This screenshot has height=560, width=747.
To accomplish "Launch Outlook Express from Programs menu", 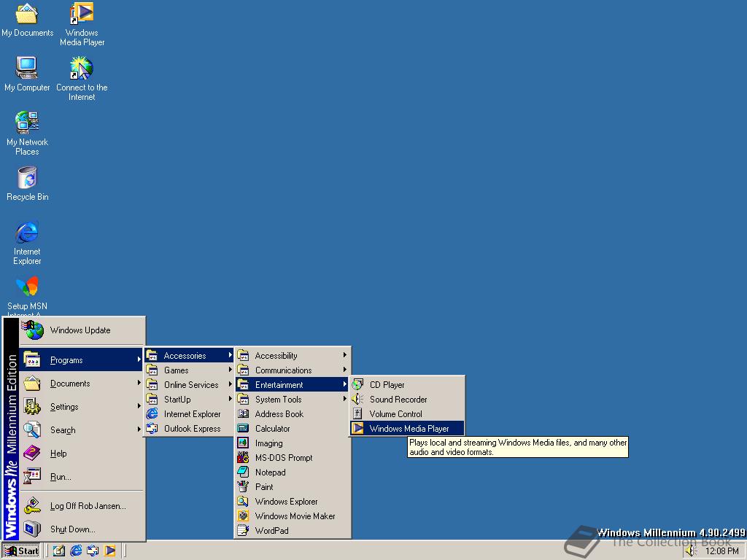I will [x=189, y=429].
